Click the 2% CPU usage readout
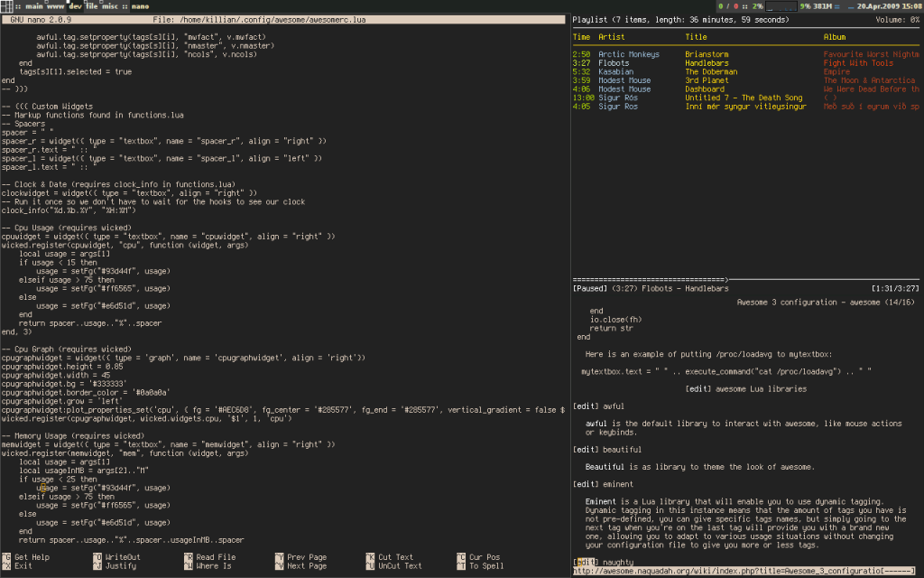Screen dimensions: 924x578 pos(758,6)
